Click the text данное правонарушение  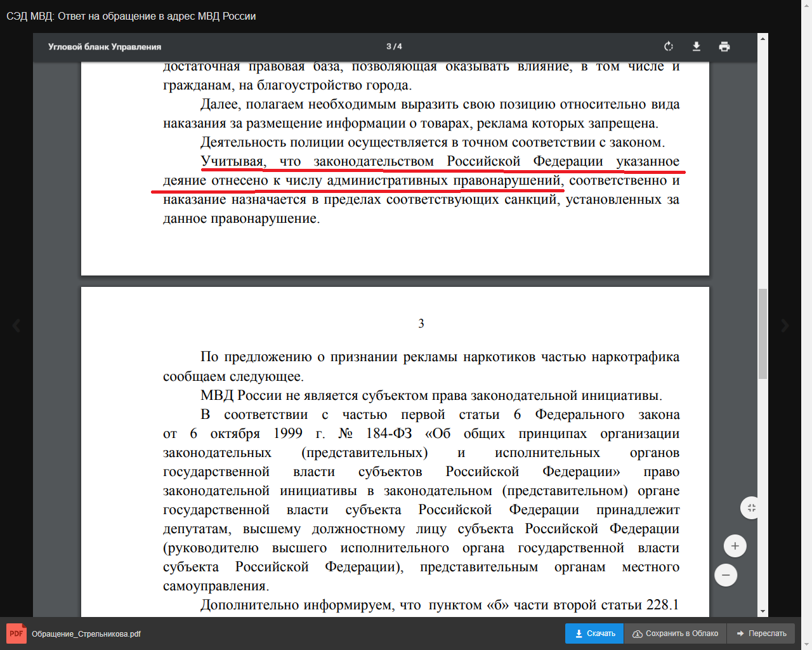click(x=242, y=218)
